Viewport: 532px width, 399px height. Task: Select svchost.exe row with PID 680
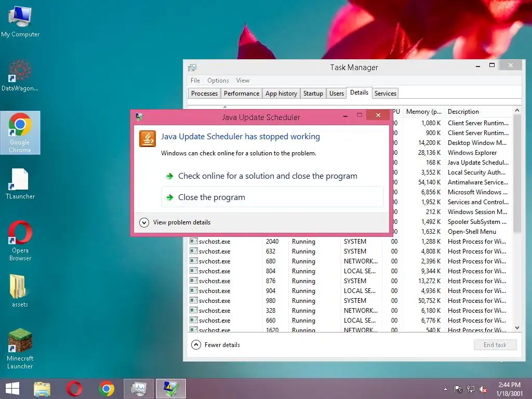pyautogui.click(x=351, y=261)
